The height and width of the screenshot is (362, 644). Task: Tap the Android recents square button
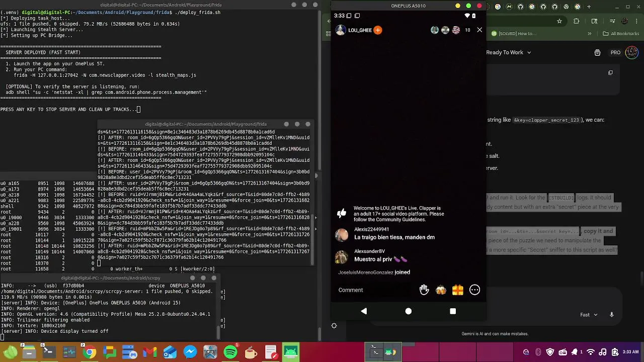click(452, 311)
